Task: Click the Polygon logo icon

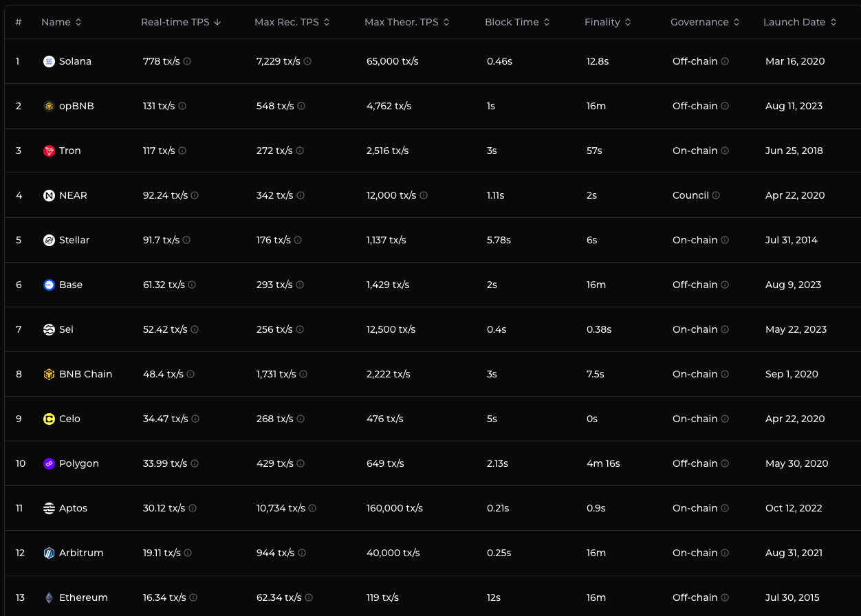Action: pyautogui.click(x=49, y=463)
